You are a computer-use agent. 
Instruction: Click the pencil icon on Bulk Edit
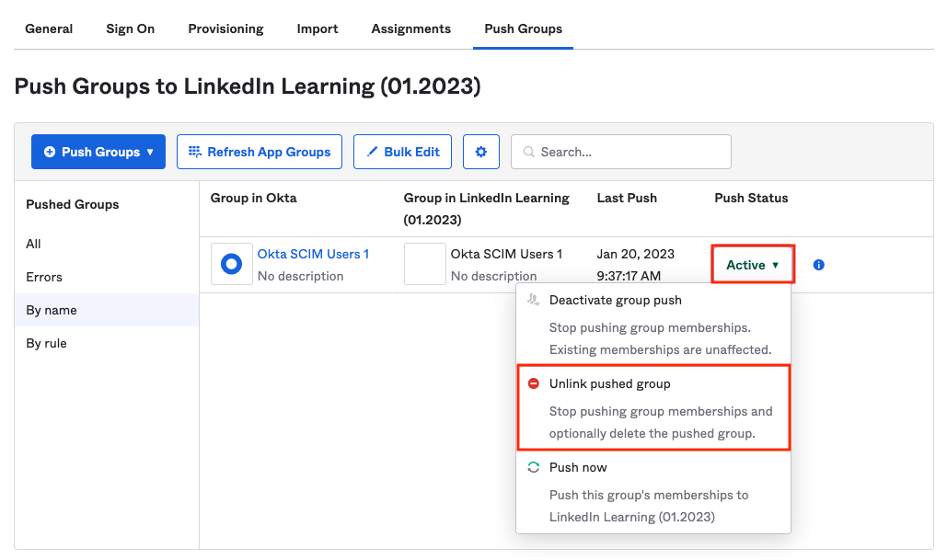click(x=372, y=151)
